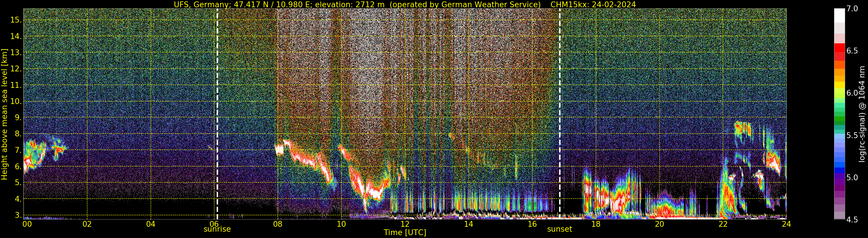Image resolution: width=868 pixels, height=238 pixels.
Task: Click height axis tick '6.'
Action: (18, 166)
